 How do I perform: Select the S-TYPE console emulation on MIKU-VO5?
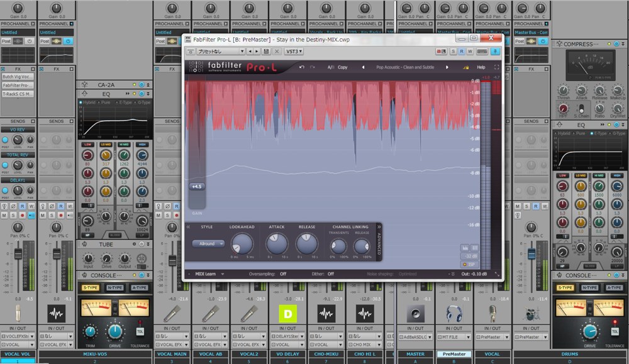(90, 288)
